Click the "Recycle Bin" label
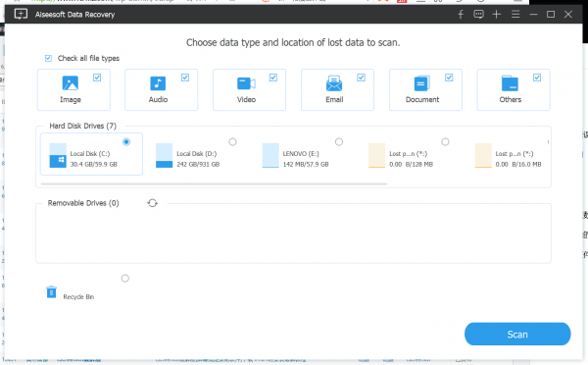 pyautogui.click(x=78, y=296)
